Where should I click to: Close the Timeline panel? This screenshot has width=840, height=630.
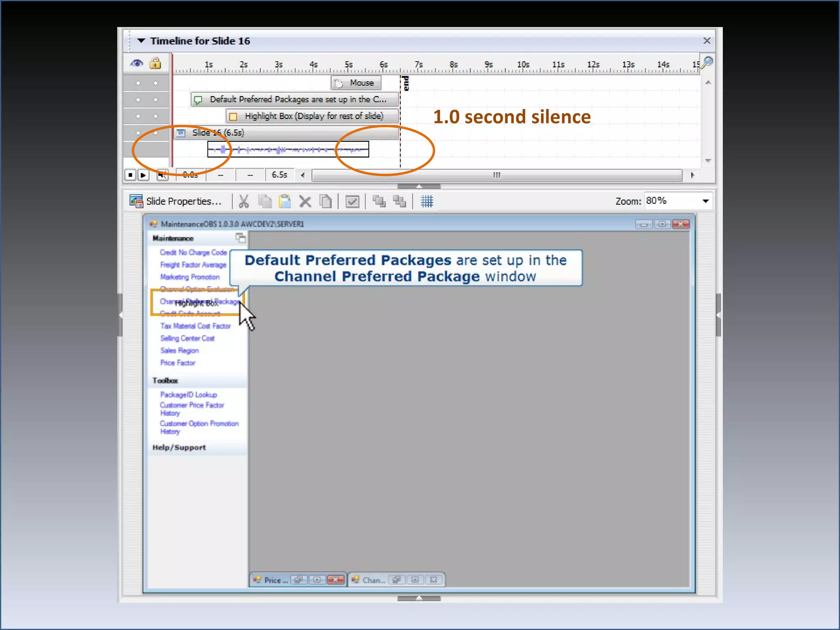point(707,41)
